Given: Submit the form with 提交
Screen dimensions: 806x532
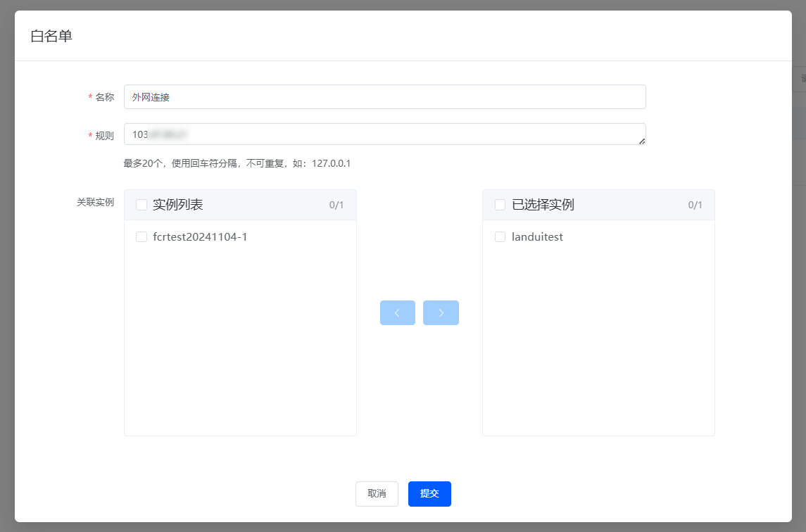Looking at the screenshot, I should (429, 494).
